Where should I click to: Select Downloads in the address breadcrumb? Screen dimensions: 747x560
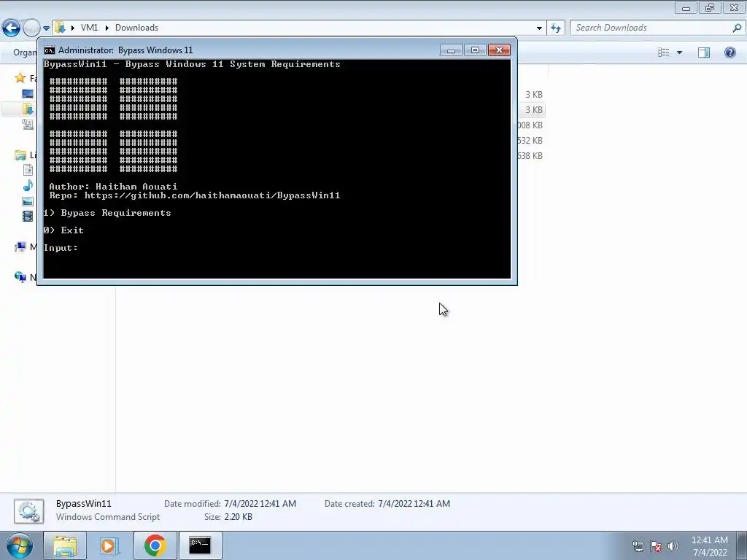(x=136, y=28)
